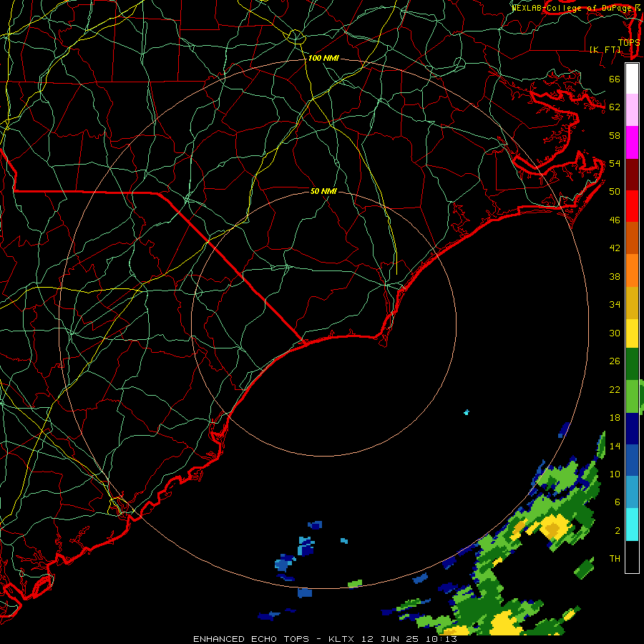Image resolution: width=644 pixels, height=644 pixels.
Task: Click the legend value "18"
Action: click(615, 418)
